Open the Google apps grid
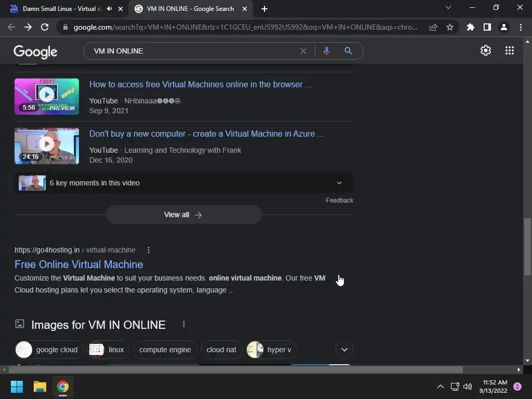The height and width of the screenshot is (399, 532). [x=510, y=50]
